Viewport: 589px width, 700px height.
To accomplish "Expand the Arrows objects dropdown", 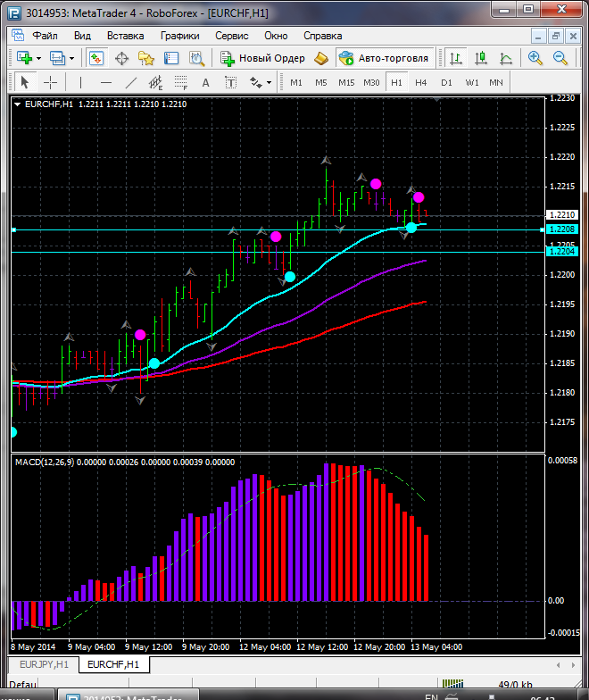I will point(267,82).
